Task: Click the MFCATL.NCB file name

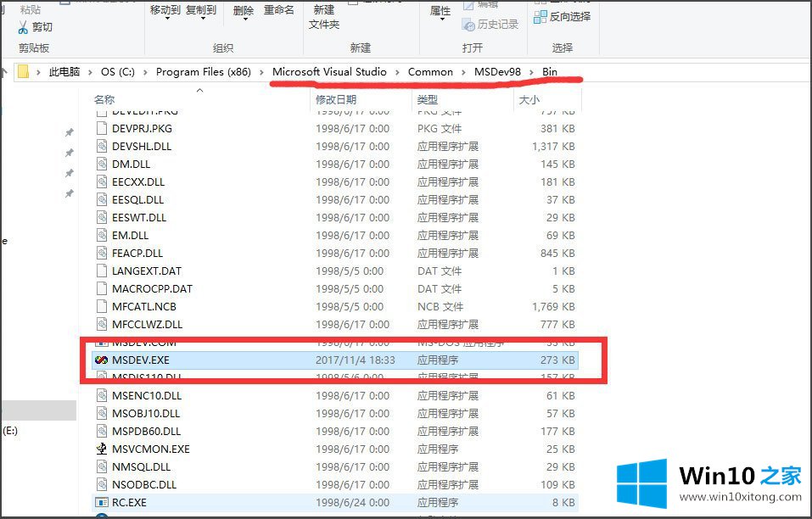Action: point(144,307)
